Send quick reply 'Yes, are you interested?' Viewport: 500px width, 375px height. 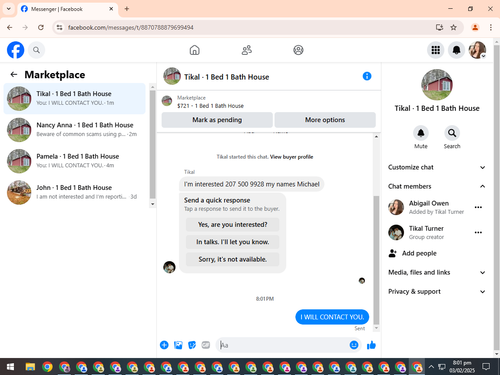[232, 225]
